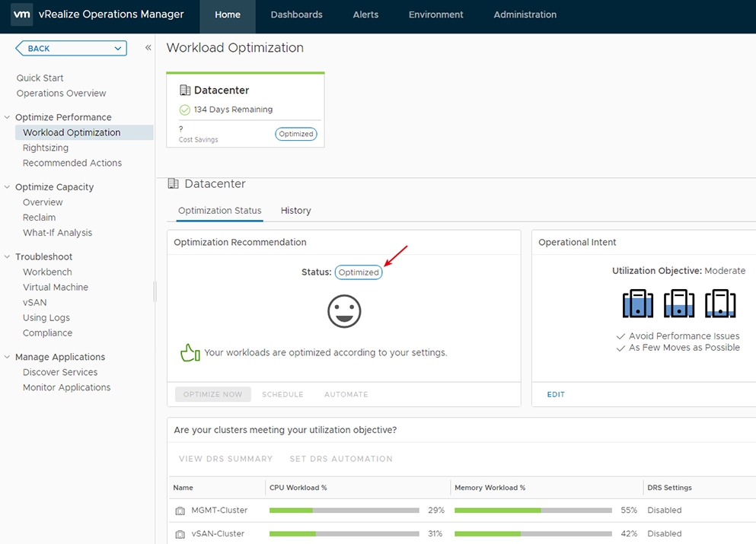Click the Optimized badge on the Datacenter card
The width and height of the screenshot is (756, 544).
pos(296,134)
